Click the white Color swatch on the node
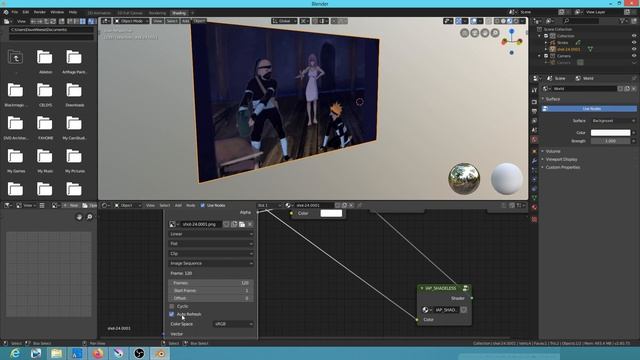Viewport: 640px width, 360px height. [331, 213]
